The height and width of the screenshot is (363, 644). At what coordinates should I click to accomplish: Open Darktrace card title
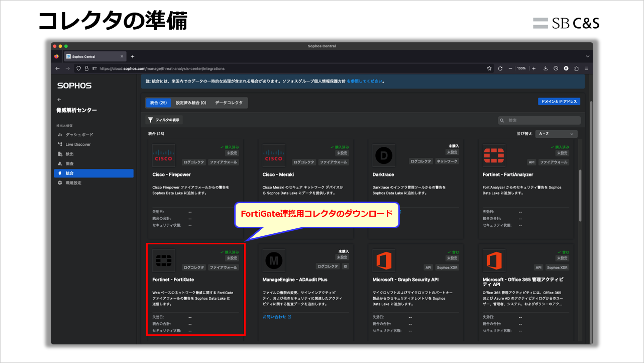[383, 174]
